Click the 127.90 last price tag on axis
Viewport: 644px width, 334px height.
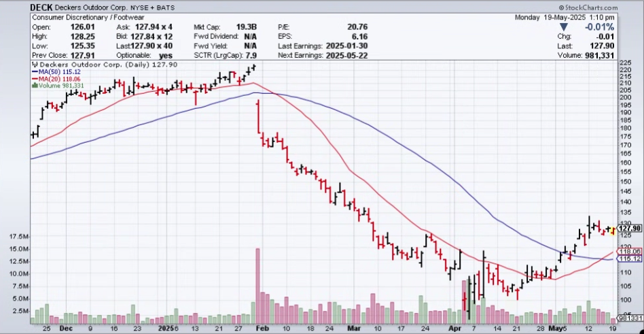click(x=629, y=229)
